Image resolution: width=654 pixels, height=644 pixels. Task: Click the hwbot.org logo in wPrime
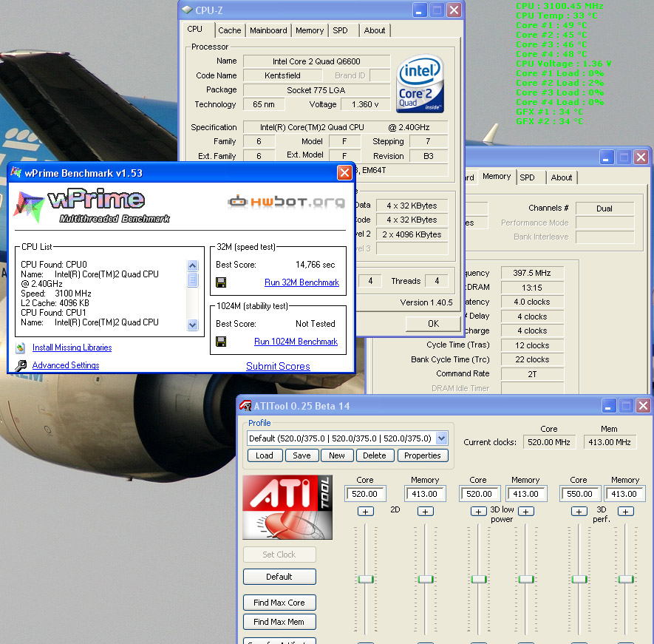286,202
